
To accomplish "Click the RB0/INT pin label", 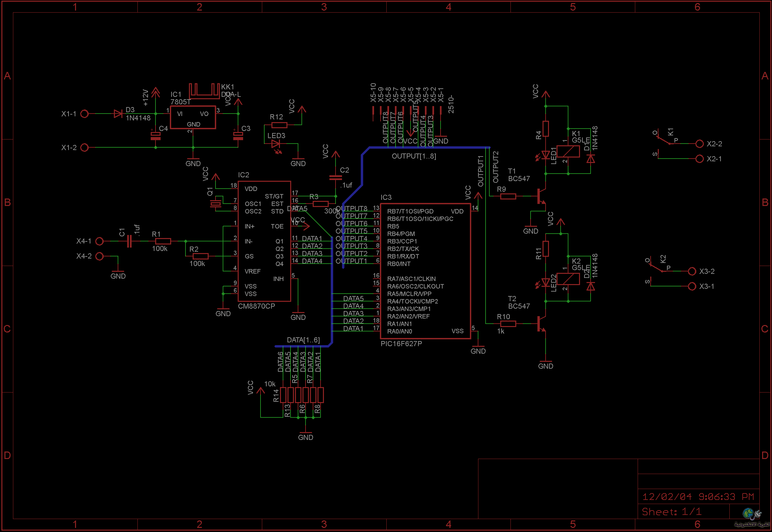I will pos(399,264).
